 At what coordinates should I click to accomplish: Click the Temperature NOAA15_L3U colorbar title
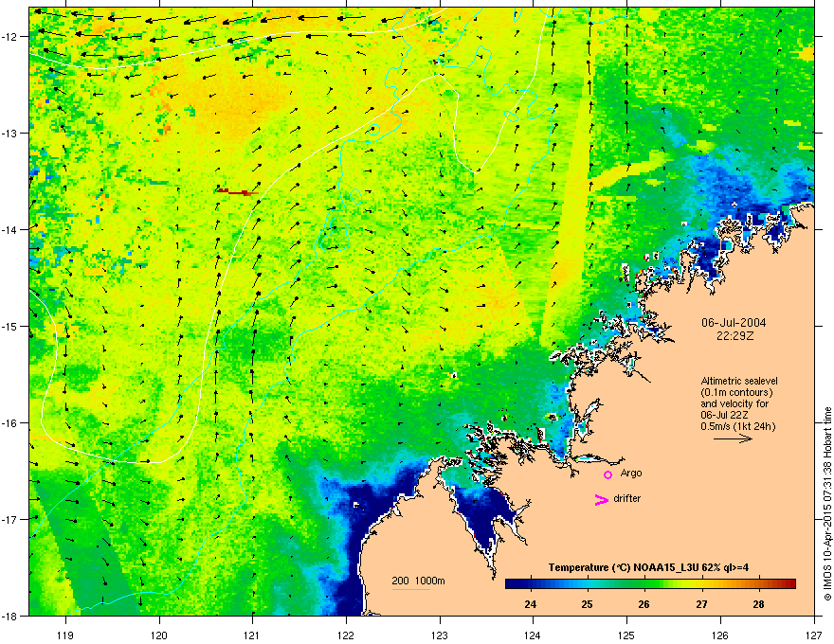click(x=648, y=567)
